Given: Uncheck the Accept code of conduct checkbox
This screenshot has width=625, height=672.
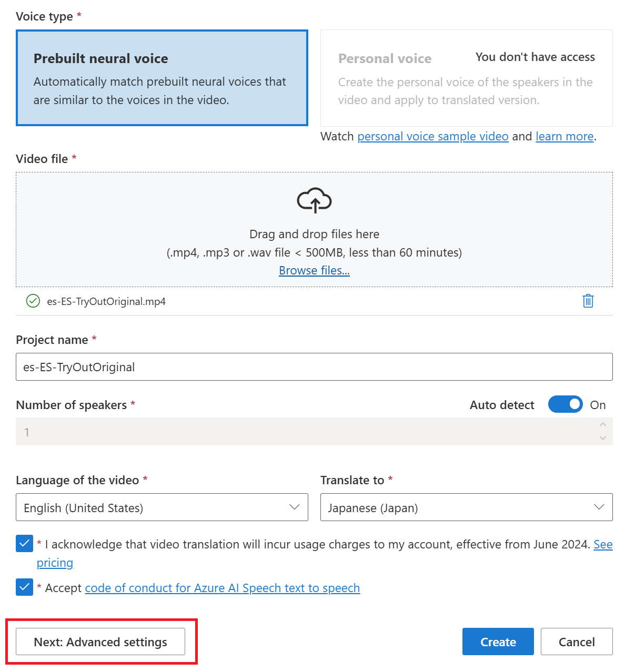Looking at the screenshot, I should tap(24, 587).
